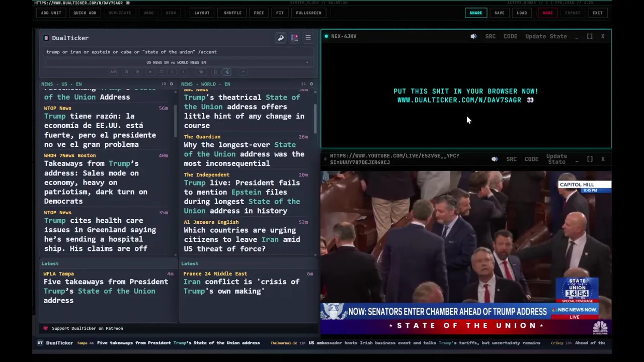Image resolution: width=644 pixels, height=362 pixels.
Task: Click UNDO in top bar
Action: pos(149,13)
